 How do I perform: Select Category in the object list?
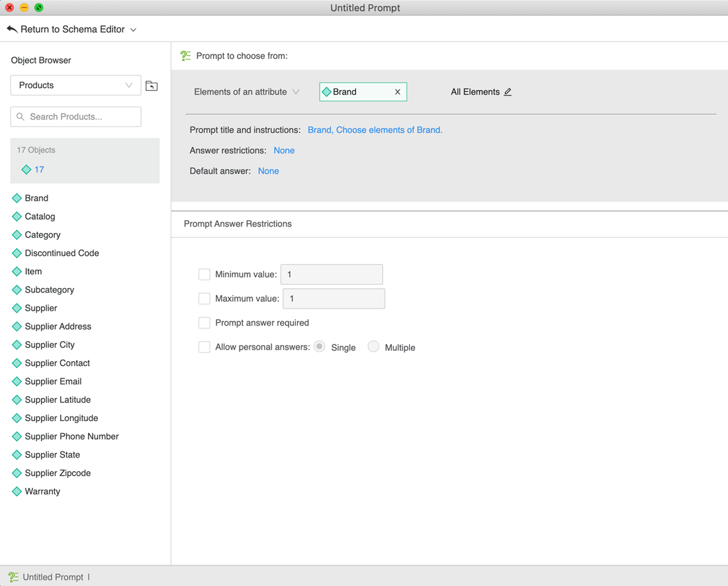pos(42,235)
